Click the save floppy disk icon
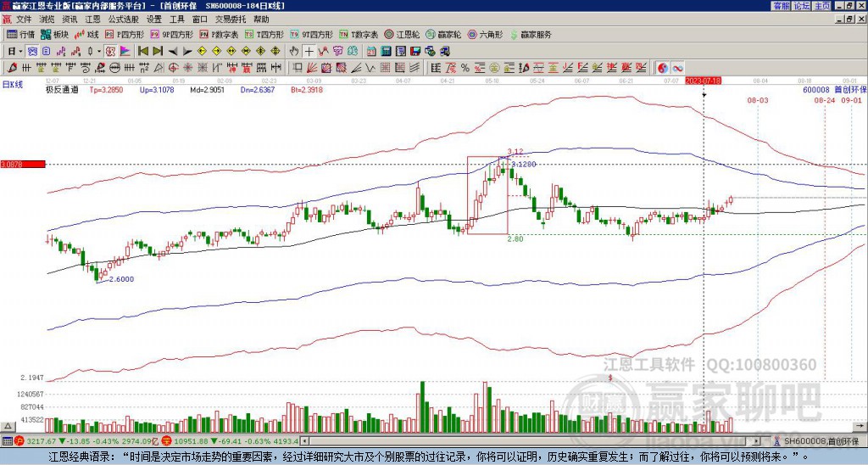This screenshot has height=465, width=868. 415,52
